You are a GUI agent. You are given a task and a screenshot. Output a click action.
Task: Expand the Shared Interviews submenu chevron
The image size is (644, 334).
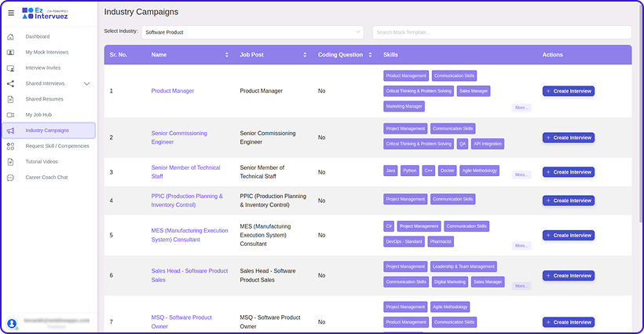(86, 84)
